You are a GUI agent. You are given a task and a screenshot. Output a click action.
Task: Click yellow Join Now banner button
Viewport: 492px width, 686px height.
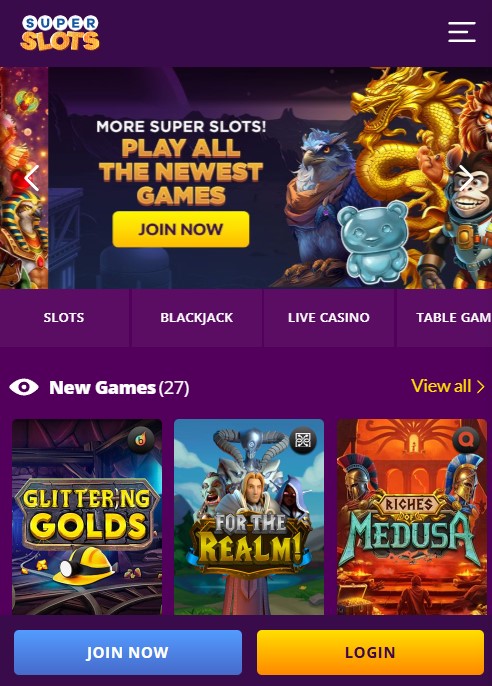[x=181, y=229]
